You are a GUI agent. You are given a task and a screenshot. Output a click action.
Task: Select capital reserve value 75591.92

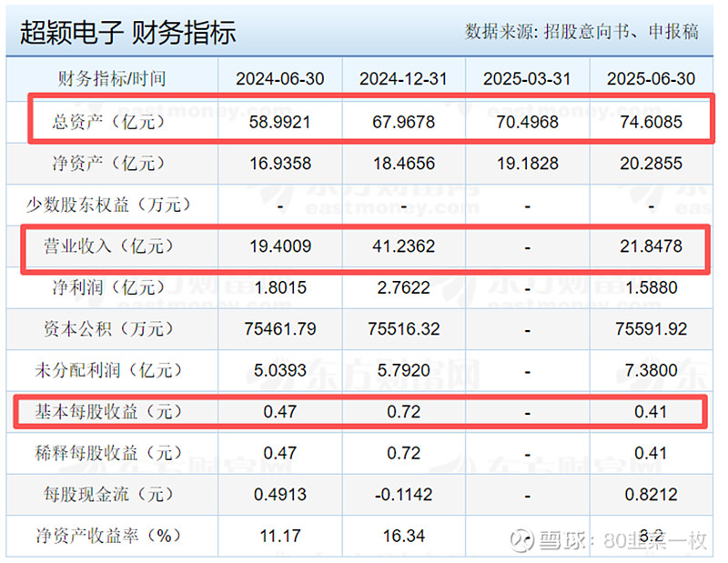651,329
